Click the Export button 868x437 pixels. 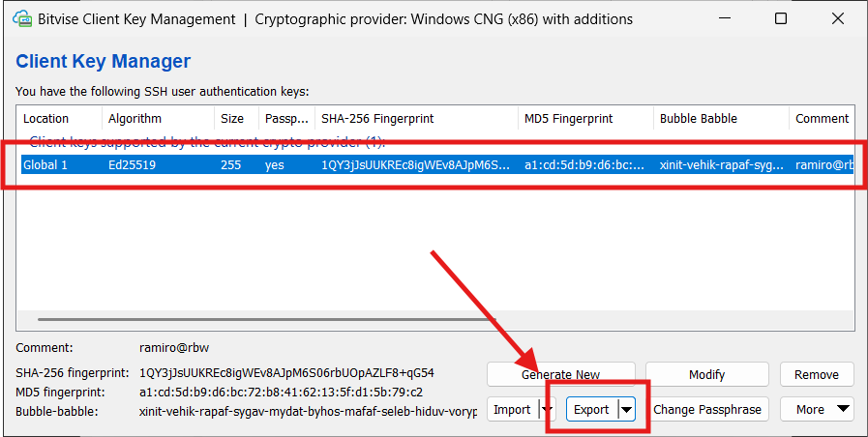[592, 409]
